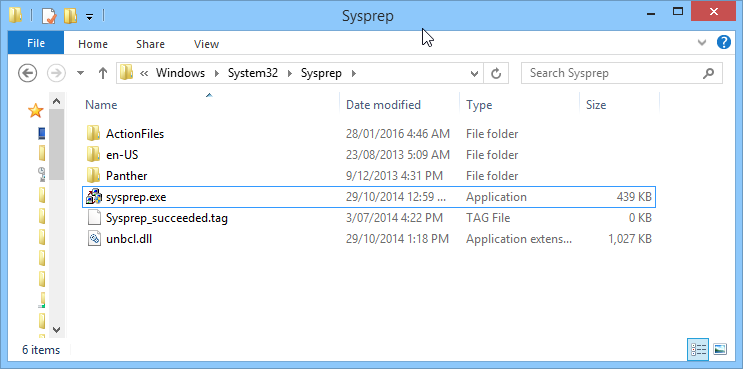
Task: Maximize the Sysprep window
Action: pyautogui.click(x=678, y=12)
